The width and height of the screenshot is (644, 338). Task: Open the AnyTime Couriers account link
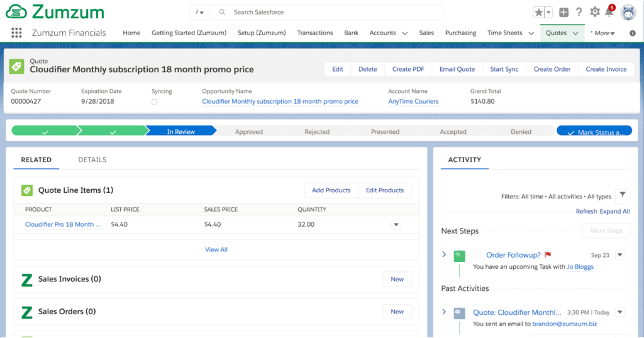(413, 101)
